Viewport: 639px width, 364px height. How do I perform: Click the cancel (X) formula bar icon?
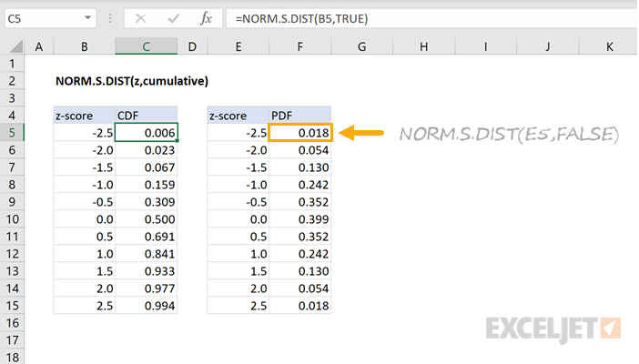tap(140, 18)
